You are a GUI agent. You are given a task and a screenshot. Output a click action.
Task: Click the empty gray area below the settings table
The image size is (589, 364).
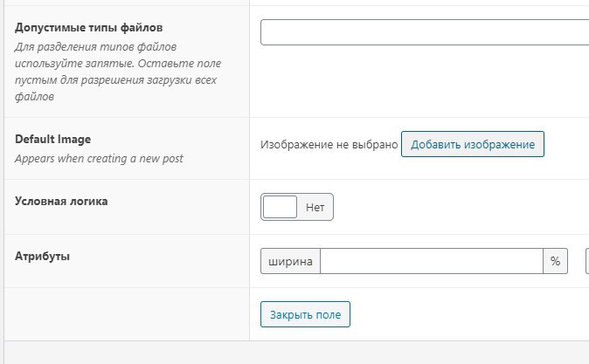pos(296,353)
